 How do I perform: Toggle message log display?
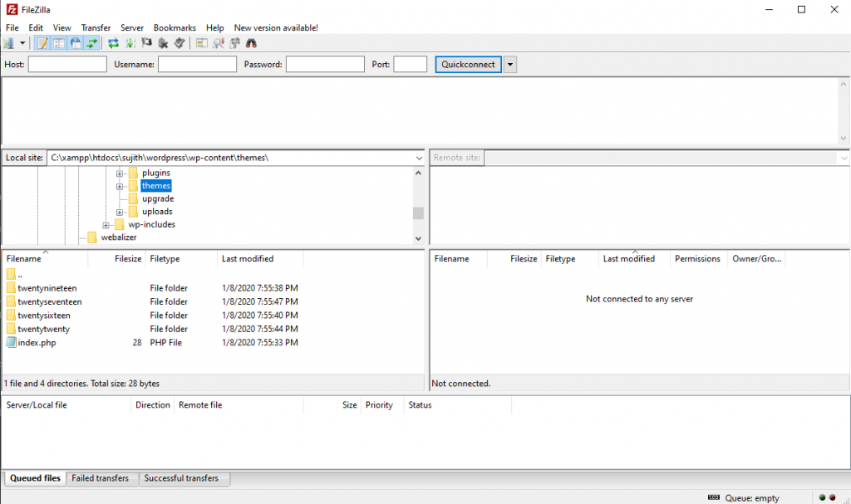[x=42, y=43]
